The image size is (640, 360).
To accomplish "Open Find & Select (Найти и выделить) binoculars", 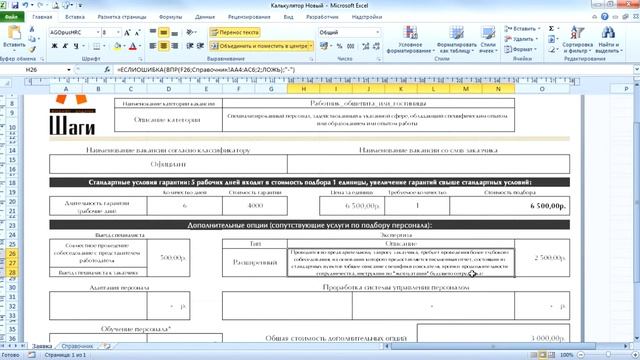I will (608, 40).
